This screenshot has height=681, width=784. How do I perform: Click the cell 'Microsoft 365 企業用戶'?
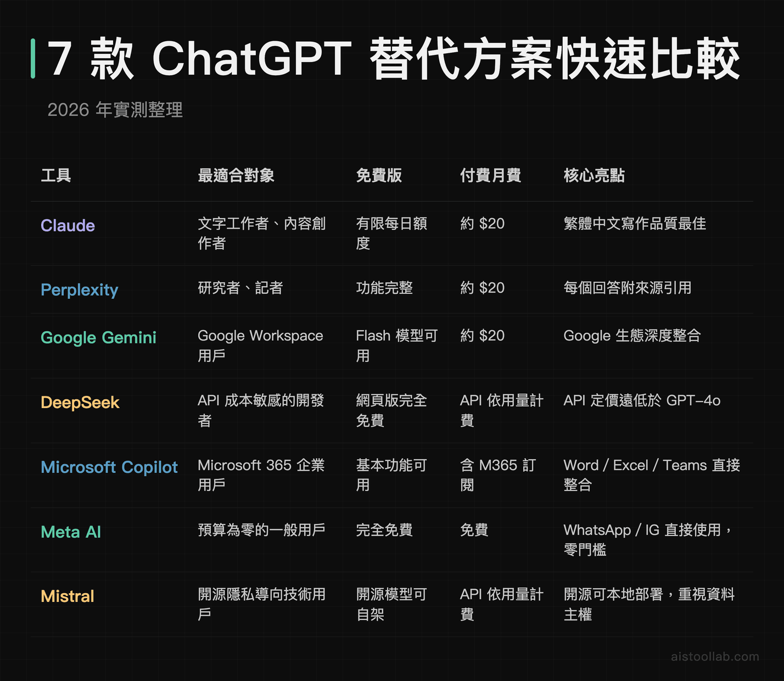pos(261,475)
